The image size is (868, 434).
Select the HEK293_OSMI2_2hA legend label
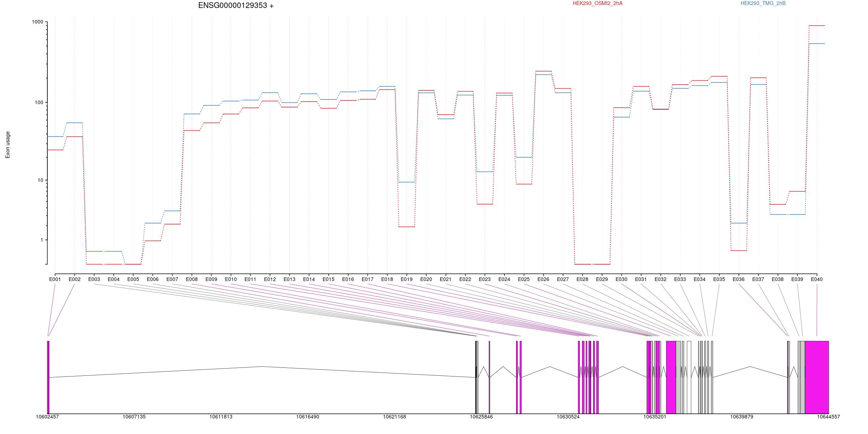(x=597, y=3)
